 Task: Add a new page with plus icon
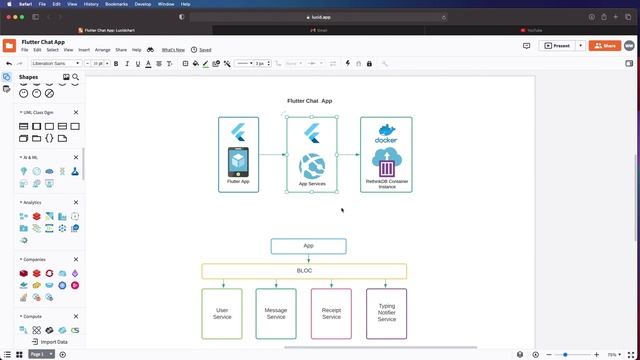[x=62, y=355]
